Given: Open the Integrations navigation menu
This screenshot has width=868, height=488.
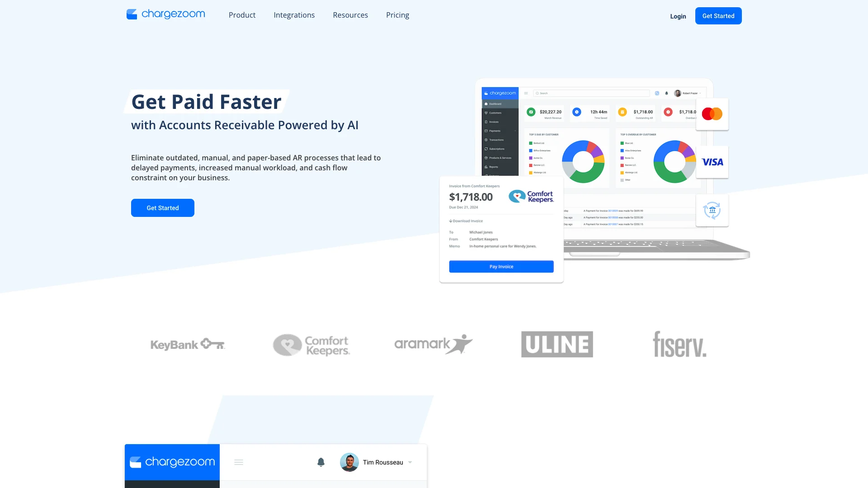Looking at the screenshot, I should [294, 15].
